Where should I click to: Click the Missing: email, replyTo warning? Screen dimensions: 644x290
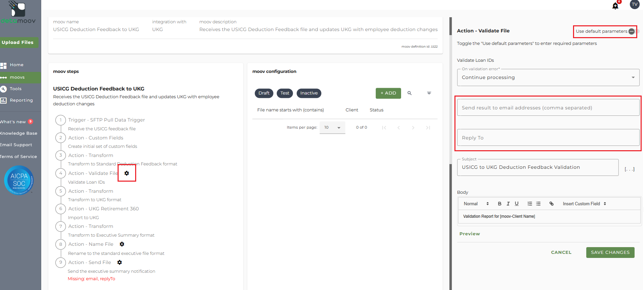(91, 279)
